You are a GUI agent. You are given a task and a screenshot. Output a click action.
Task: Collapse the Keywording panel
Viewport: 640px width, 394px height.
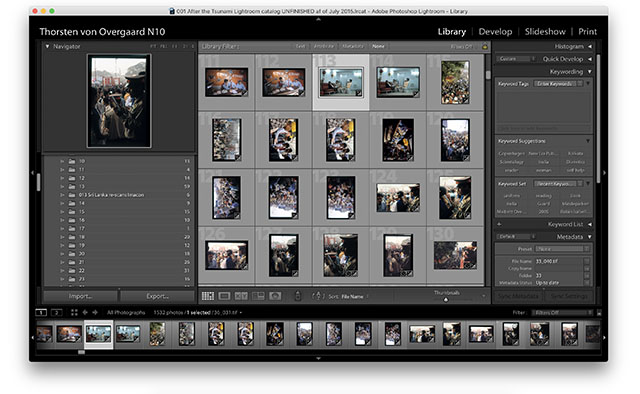(x=590, y=72)
